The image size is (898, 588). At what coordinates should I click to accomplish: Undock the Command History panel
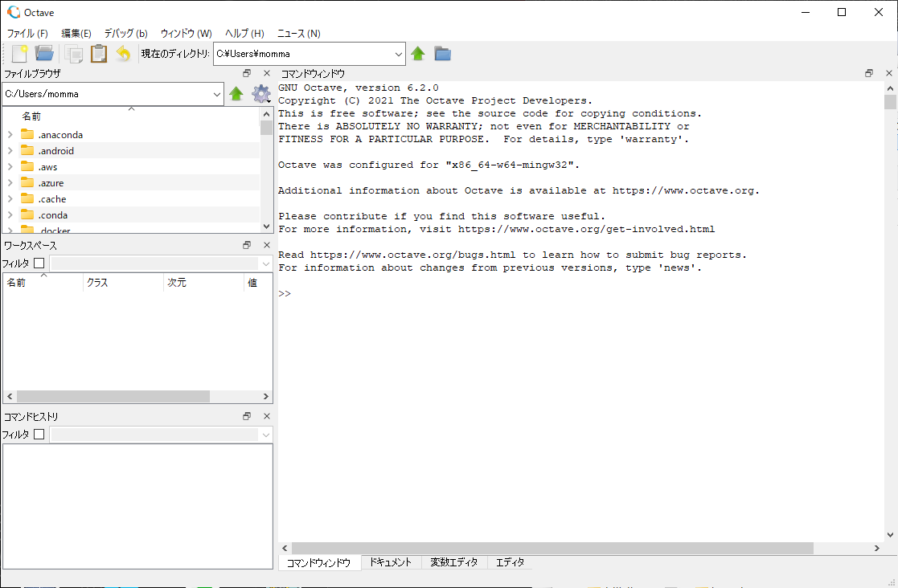click(247, 416)
